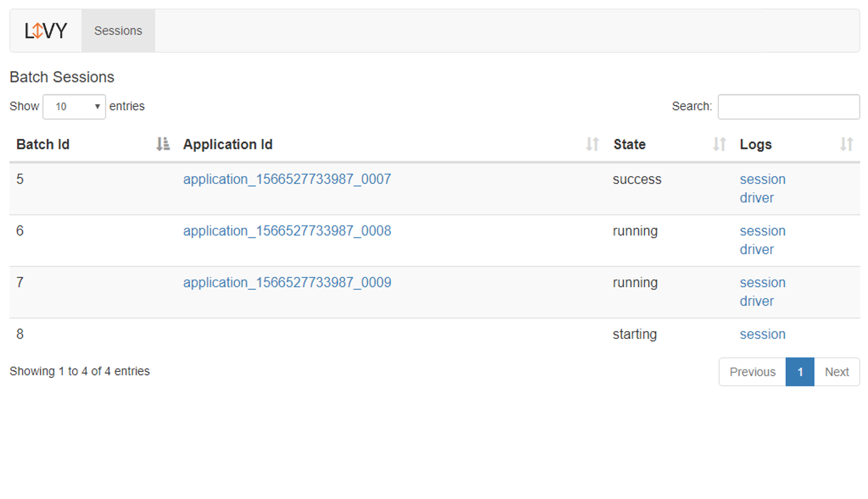Sort by Batch Id column icon
Screen dimensions: 868x499
tap(163, 144)
